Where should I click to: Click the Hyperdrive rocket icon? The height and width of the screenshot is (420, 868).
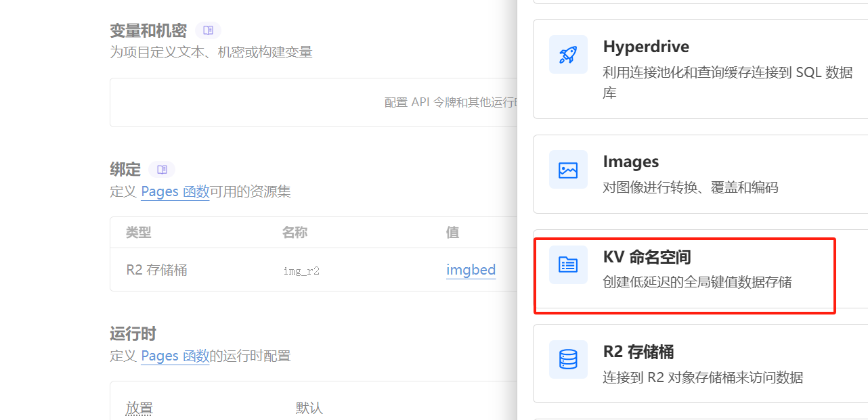[568, 55]
